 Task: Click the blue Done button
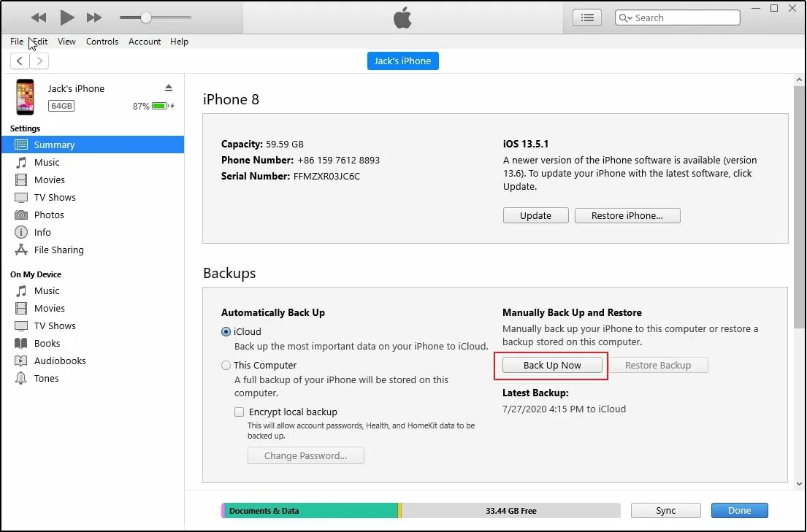740,510
